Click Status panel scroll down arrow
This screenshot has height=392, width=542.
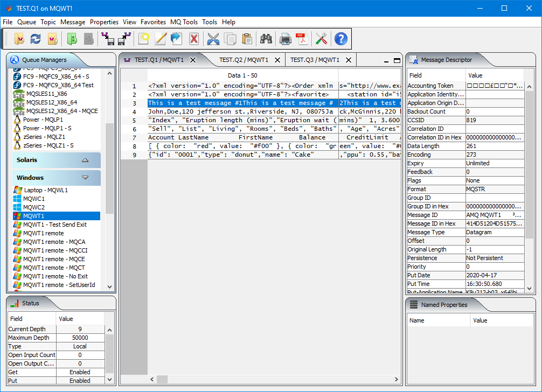click(109, 380)
